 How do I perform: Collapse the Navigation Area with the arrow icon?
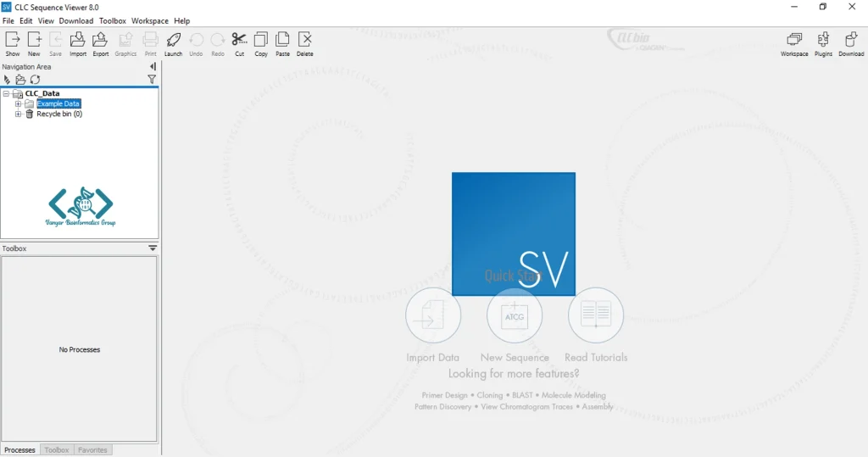click(x=153, y=66)
